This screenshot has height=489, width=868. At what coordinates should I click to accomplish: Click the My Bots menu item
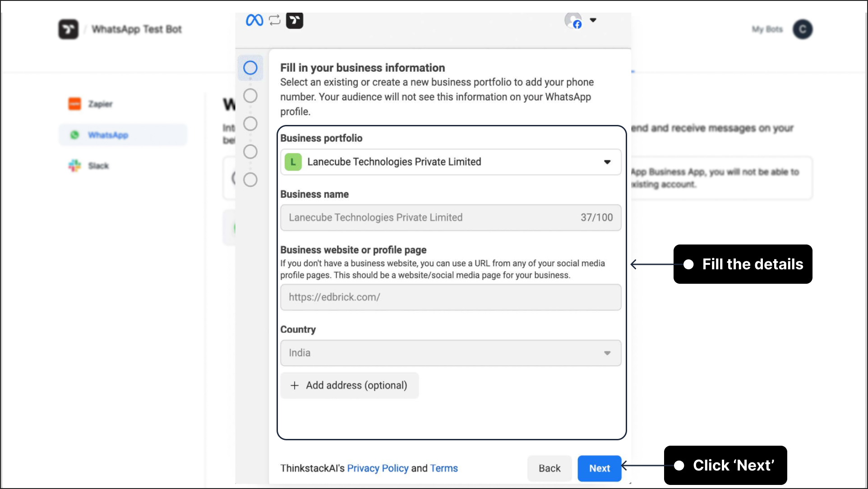[766, 28]
